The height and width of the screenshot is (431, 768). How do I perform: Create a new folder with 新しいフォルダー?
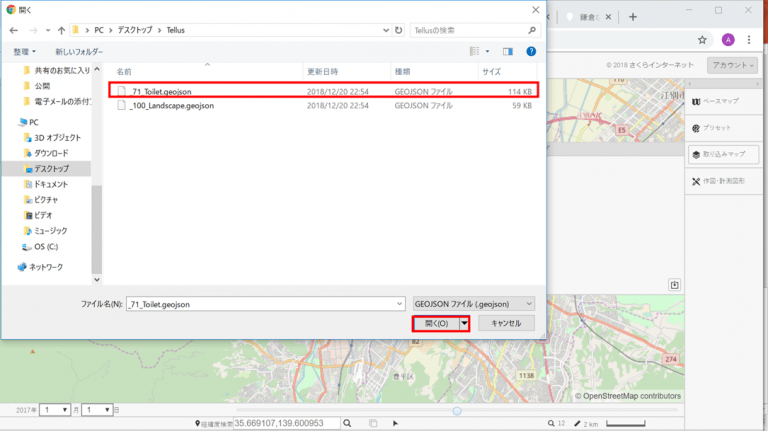pos(79,51)
